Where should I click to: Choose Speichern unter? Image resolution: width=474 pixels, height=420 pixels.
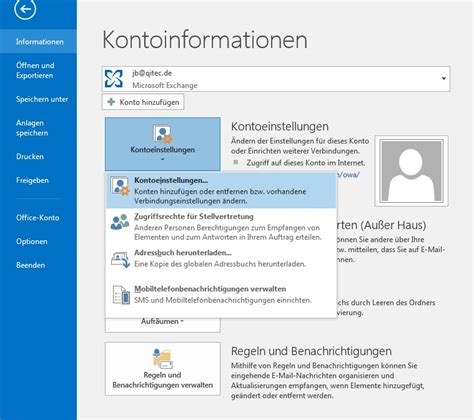38,99
